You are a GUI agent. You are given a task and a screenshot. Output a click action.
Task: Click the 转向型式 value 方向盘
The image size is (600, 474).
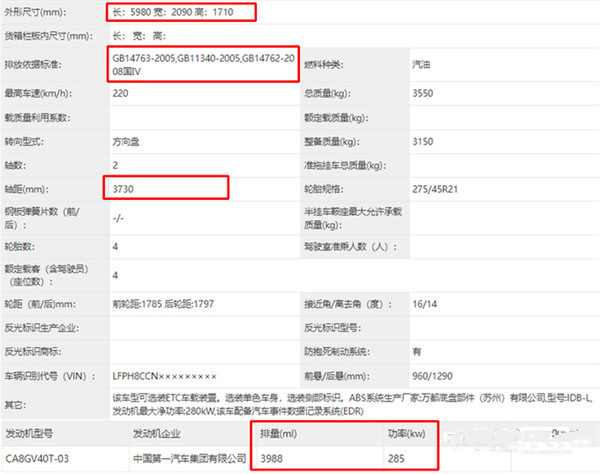128,141
